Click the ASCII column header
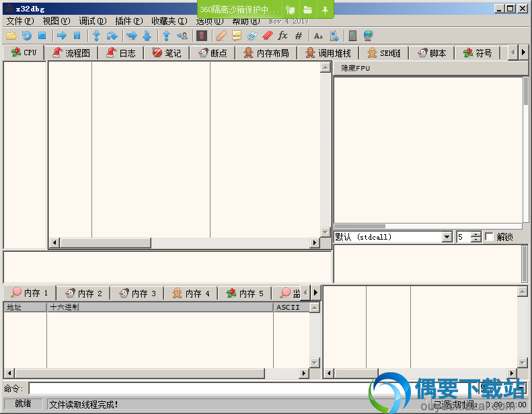The width and height of the screenshot is (532, 414). pos(291,308)
